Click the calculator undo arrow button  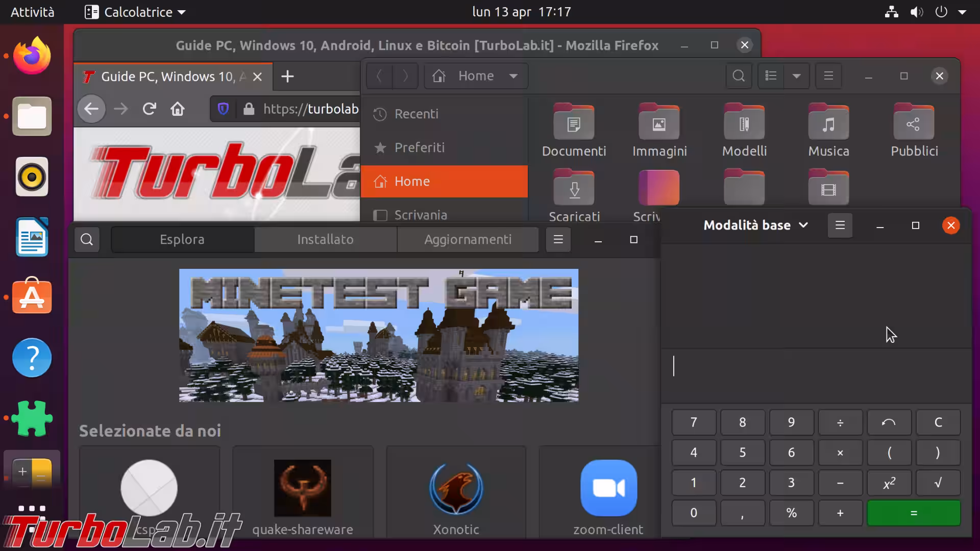(889, 422)
